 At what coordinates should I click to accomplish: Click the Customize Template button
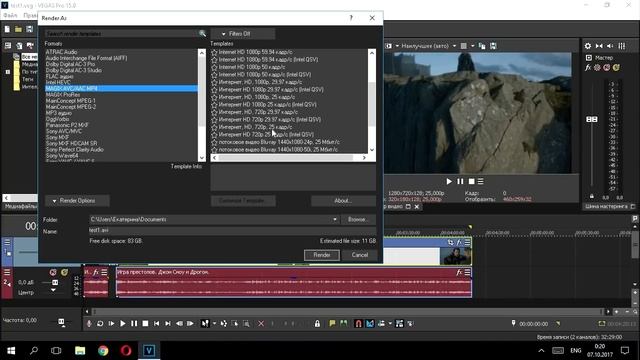243,201
